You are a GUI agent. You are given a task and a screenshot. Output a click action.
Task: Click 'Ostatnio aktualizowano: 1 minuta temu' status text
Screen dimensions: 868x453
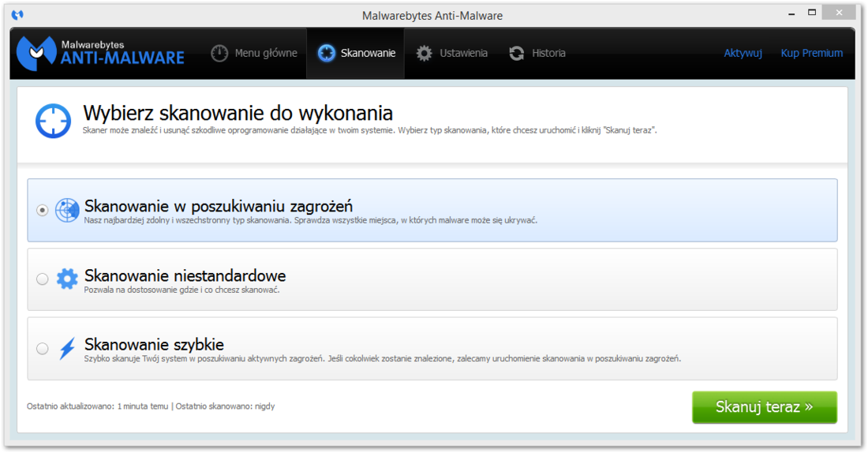[97, 406]
